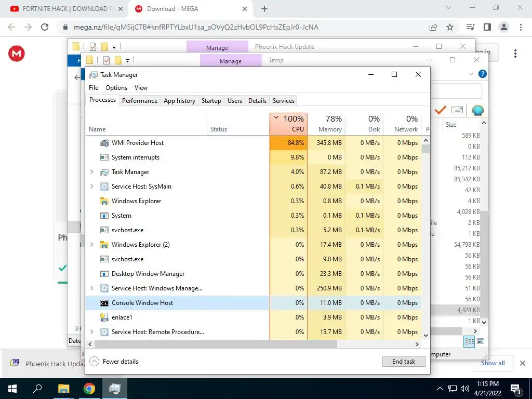Toggle Chrome side panel icon
Viewport: 532px width, 399px height.
pos(487,27)
